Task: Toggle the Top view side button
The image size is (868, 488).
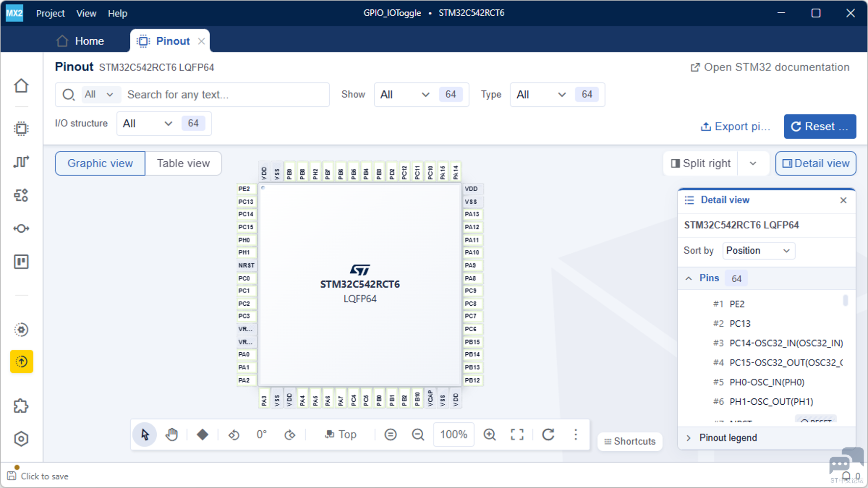Action: tap(341, 435)
